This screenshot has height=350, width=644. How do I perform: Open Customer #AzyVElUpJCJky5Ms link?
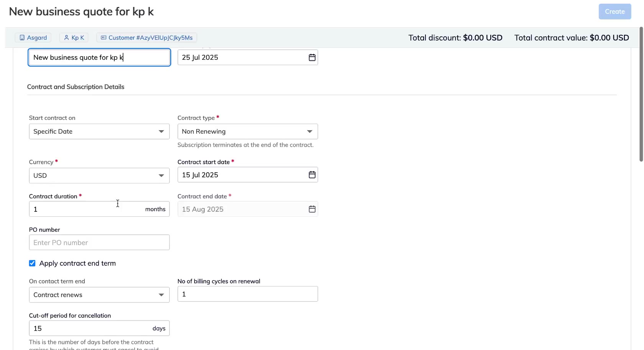pyautogui.click(x=150, y=38)
